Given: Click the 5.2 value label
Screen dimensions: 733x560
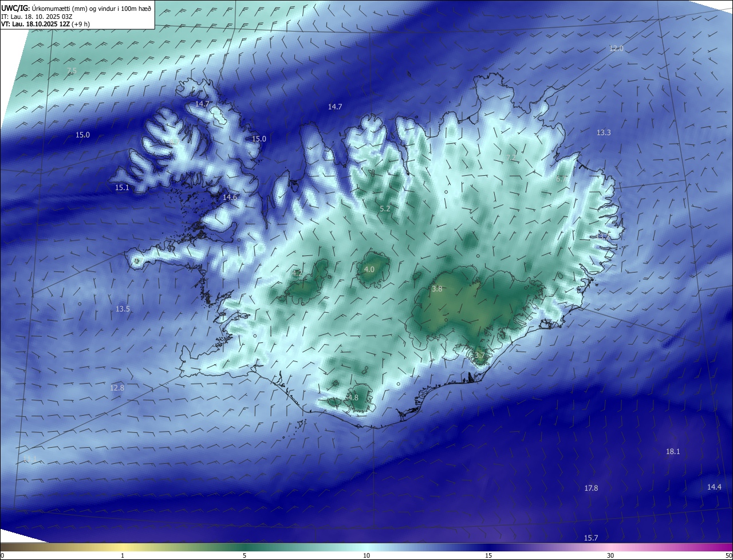Looking at the screenshot, I should 385,209.
